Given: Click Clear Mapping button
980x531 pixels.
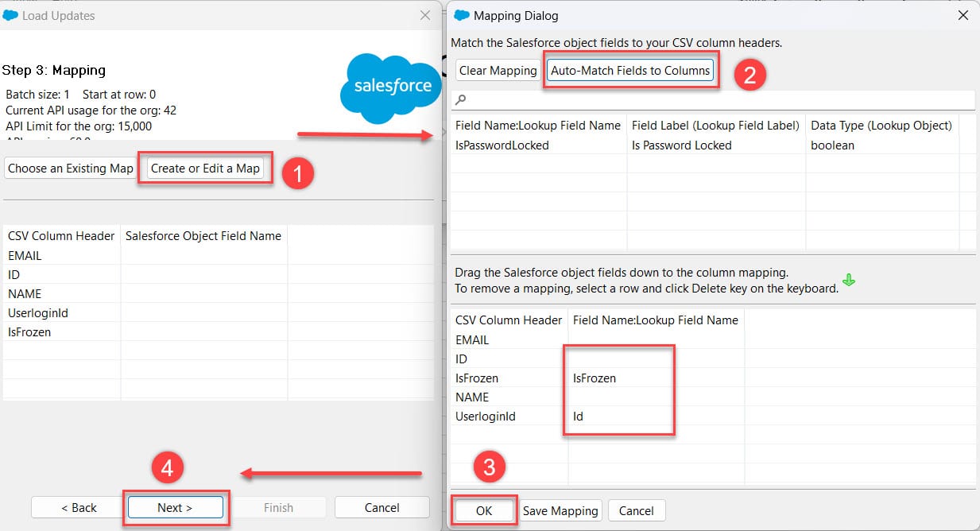Looking at the screenshot, I should (x=498, y=71).
